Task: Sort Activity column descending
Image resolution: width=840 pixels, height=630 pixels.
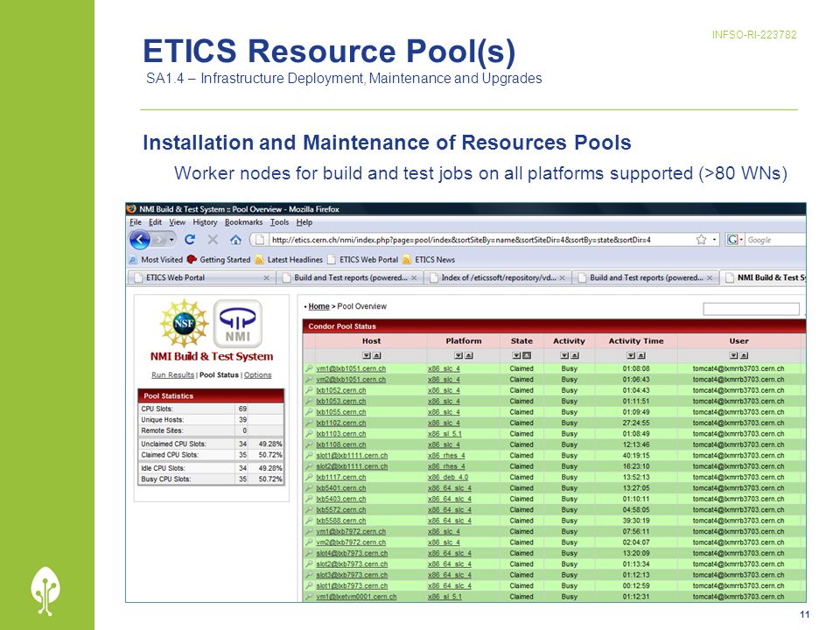Action: (x=564, y=356)
